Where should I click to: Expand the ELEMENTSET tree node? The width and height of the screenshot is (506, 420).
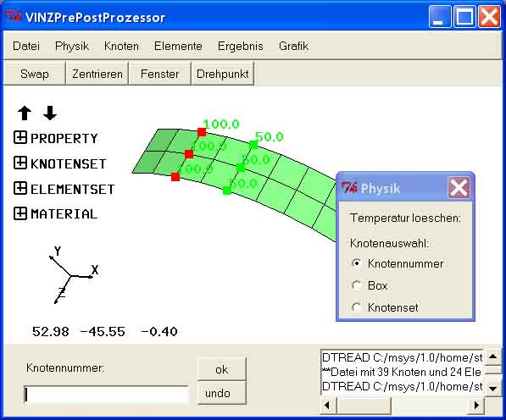[20, 188]
